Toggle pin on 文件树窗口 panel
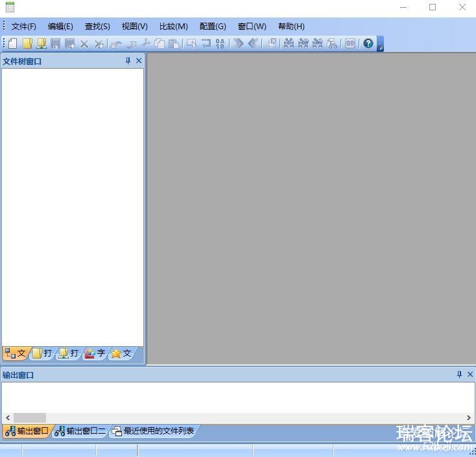The image size is (476, 457). (x=128, y=61)
